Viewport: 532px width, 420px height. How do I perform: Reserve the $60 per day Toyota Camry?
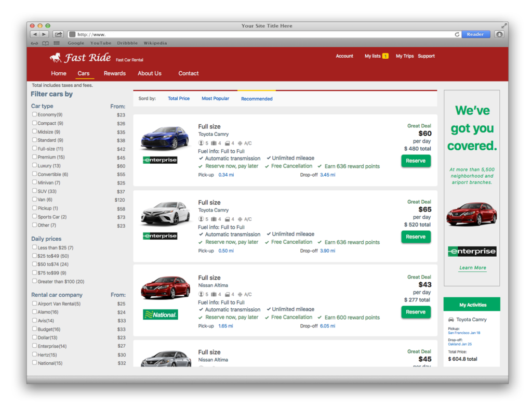[416, 161]
